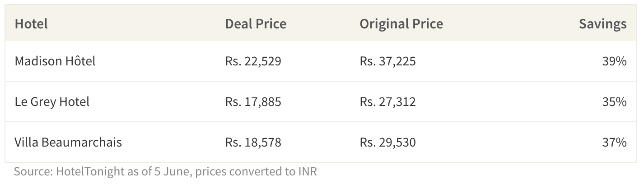Select the Villa Beaumarchais name cell
Image resolution: width=644 pixels, height=184 pixels.
[x=68, y=143]
